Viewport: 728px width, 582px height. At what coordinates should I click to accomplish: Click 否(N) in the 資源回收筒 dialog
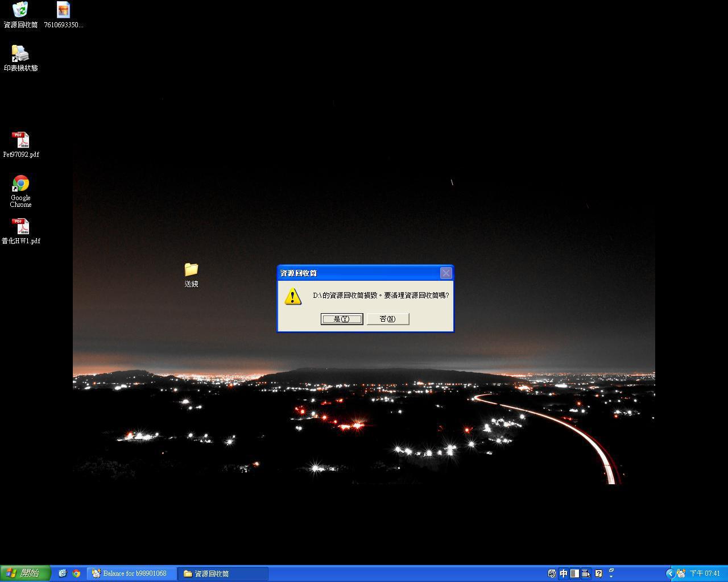click(x=388, y=319)
